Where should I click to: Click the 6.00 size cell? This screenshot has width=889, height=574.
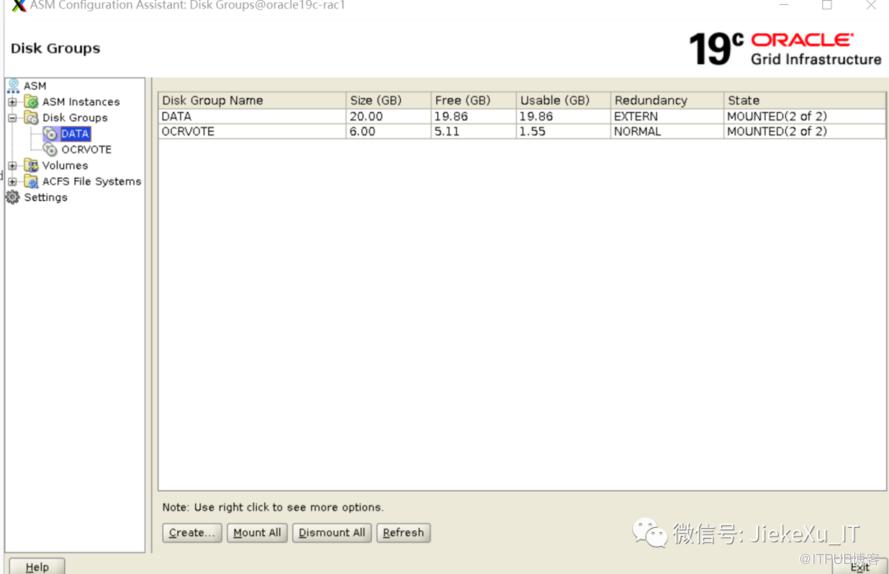(x=388, y=132)
